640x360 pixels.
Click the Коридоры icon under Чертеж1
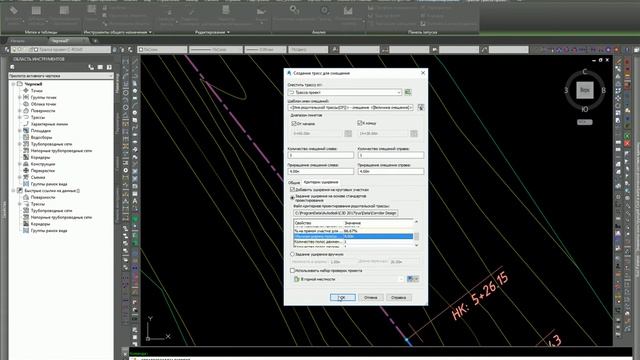pos(26,157)
